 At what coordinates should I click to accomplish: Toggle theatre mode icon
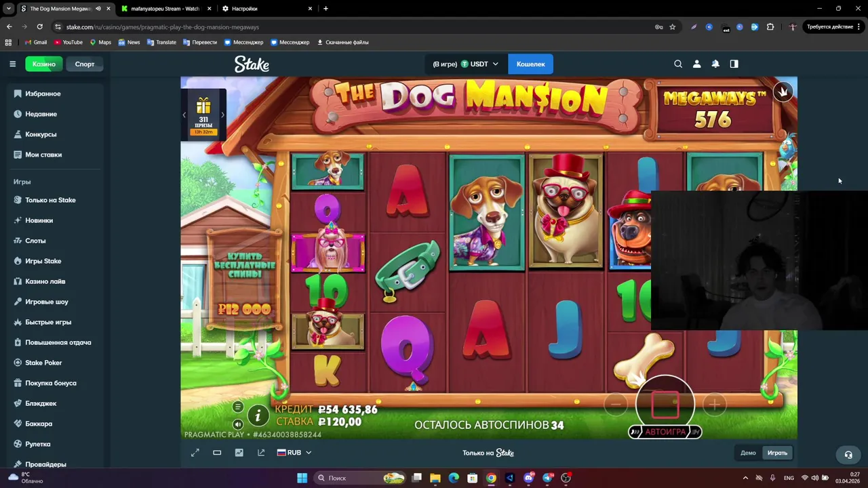coord(217,453)
